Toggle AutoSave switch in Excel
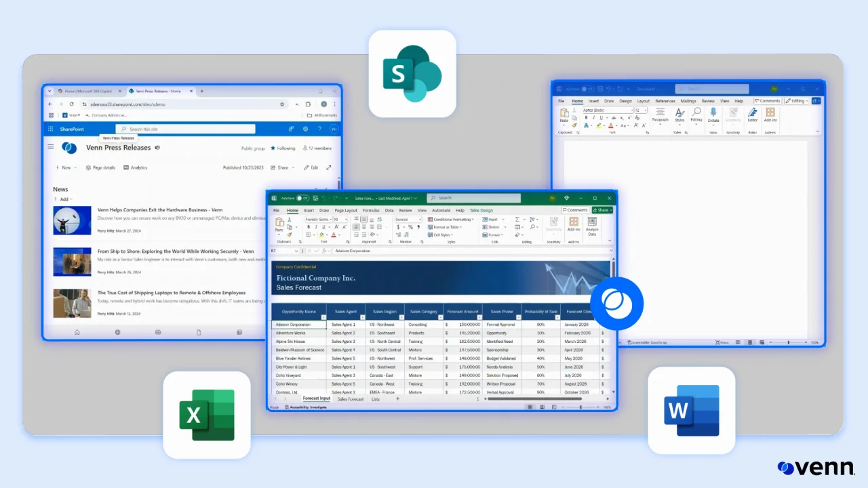Viewport: 868px width, 488px height. point(303,198)
